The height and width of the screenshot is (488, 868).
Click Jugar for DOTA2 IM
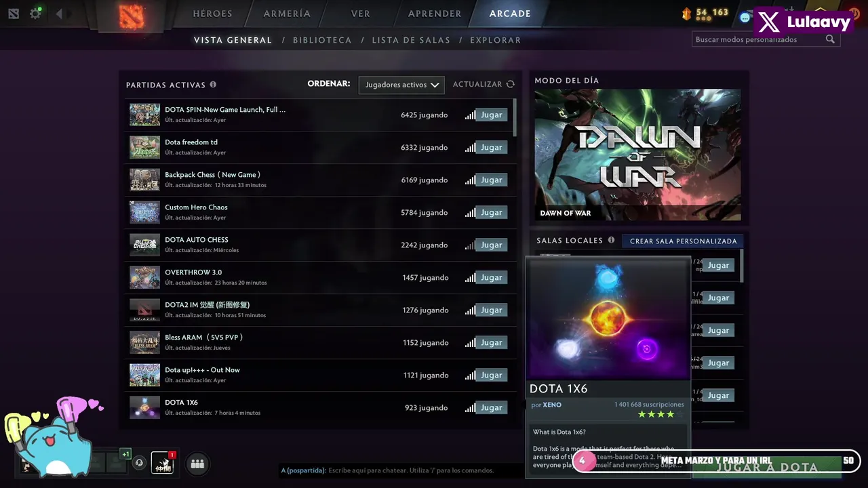pos(492,310)
